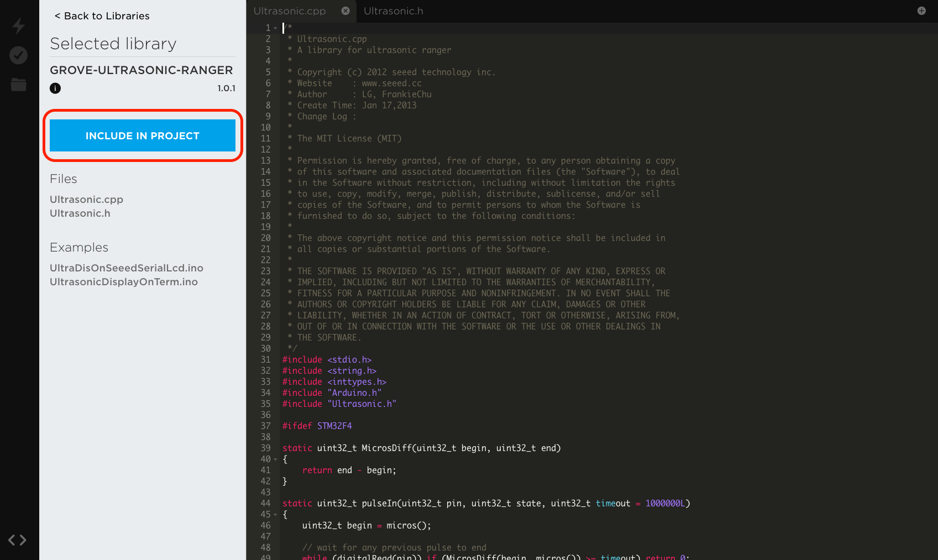Fold the pulseIn function body at line 45
Image resolution: width=938 pixels, height=560 pixels.
pyautogui.click(x=275, y=515)
